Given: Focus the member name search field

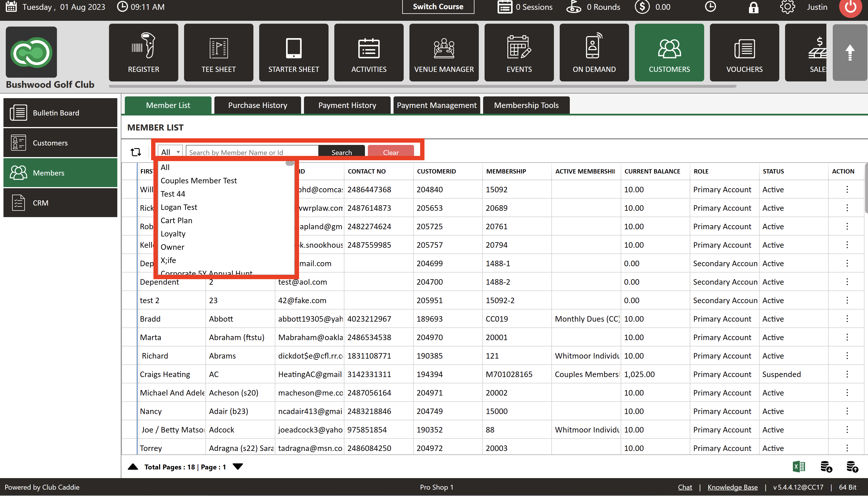Looking at the screenshot, I should pyautogui.click(x=252, y=152).
